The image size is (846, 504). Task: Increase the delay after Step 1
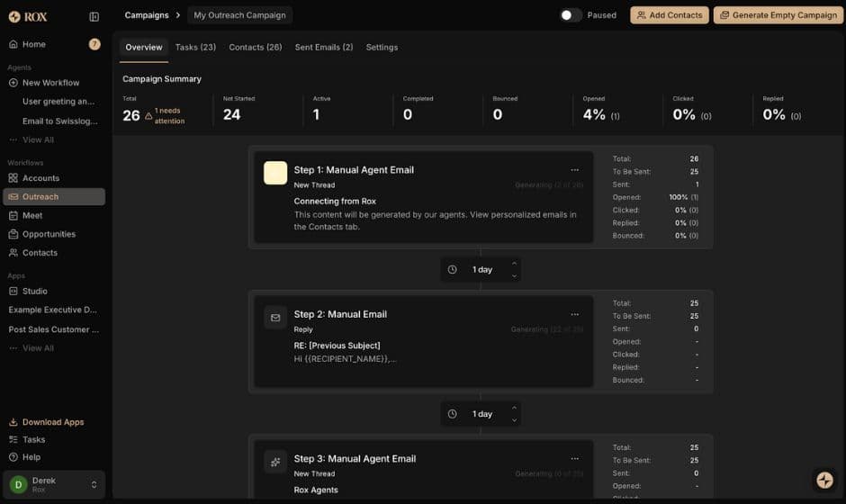(x=514, y=264)
